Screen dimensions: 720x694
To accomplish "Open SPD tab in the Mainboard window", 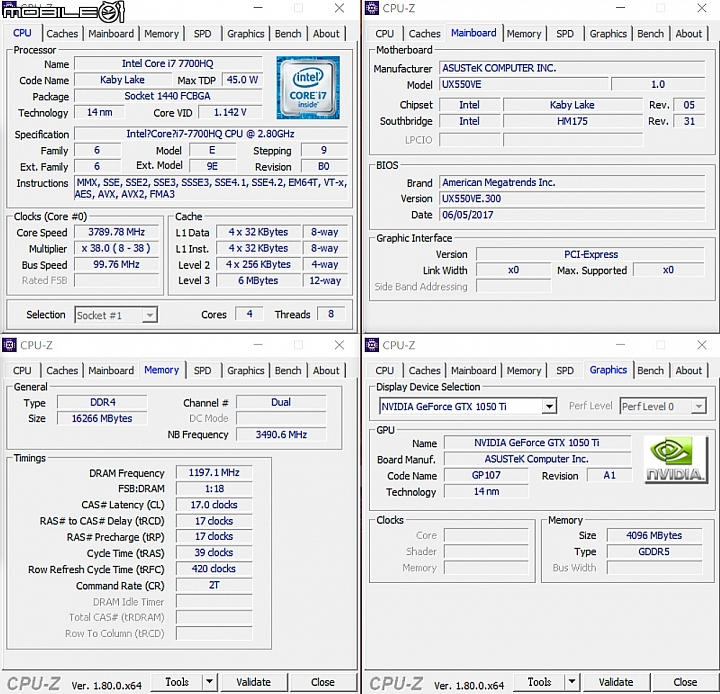I will [x=564, y=34].
